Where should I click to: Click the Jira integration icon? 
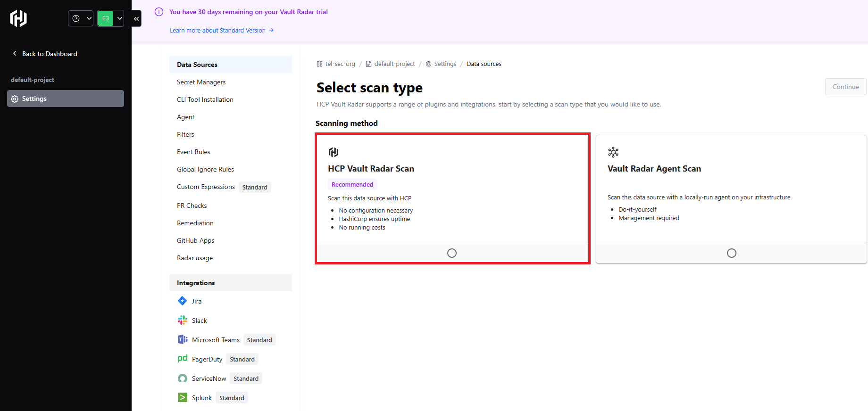[183, 301]
